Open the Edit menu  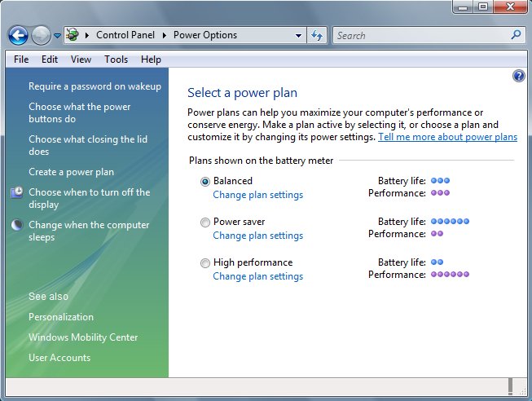(x=50, y=59)
